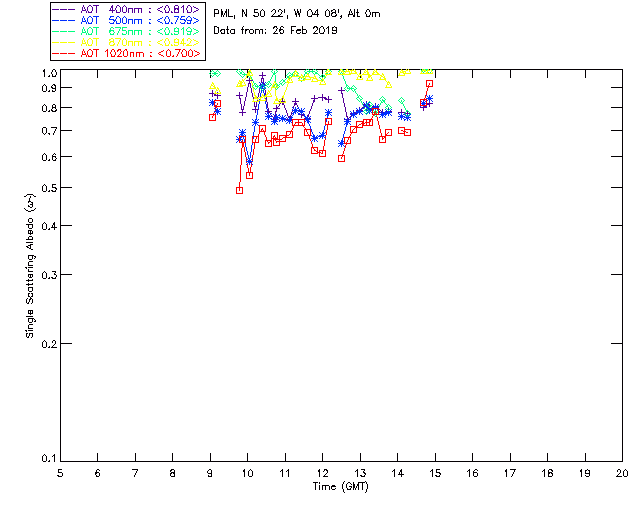Image resolution: width=640 pixels, height=512 pixels.
Task: Click the x-axis label 5
Action: tap(60, 474)
